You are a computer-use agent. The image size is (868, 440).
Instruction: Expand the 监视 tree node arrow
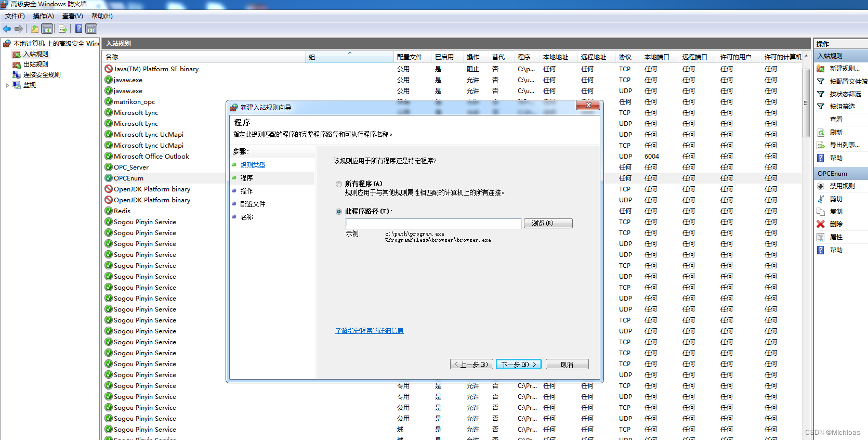7,85
